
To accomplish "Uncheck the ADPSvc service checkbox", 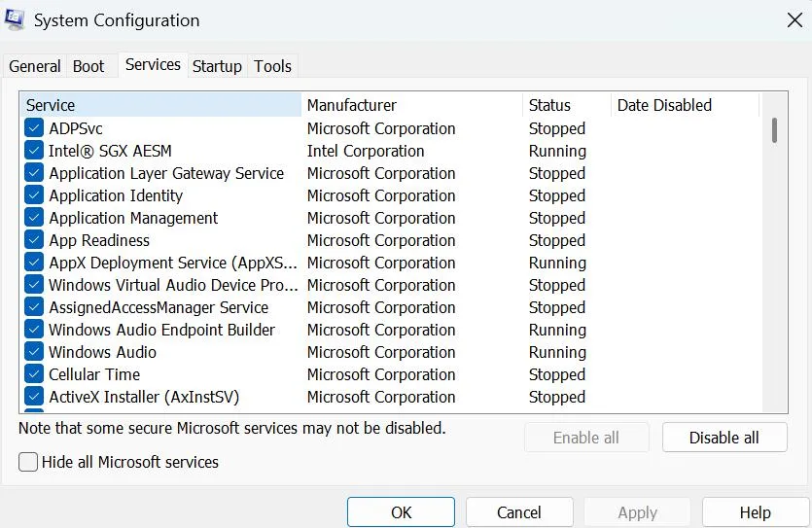I will point(35,128).
